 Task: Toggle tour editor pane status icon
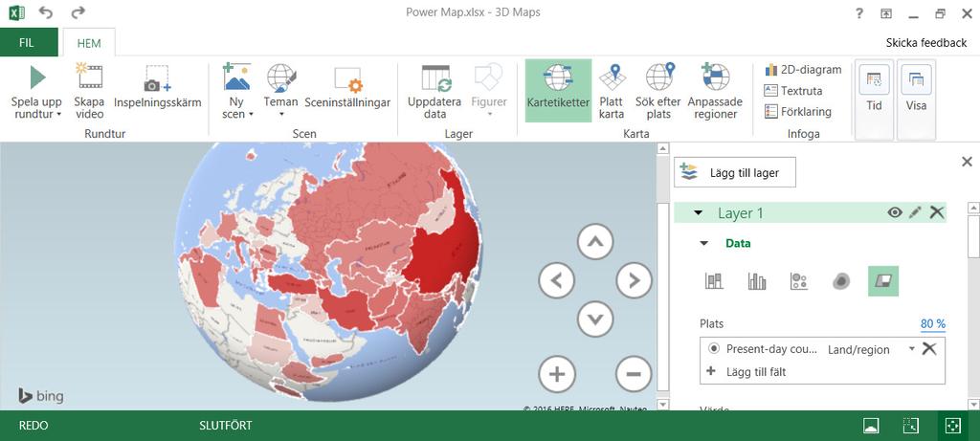(871, 426)
